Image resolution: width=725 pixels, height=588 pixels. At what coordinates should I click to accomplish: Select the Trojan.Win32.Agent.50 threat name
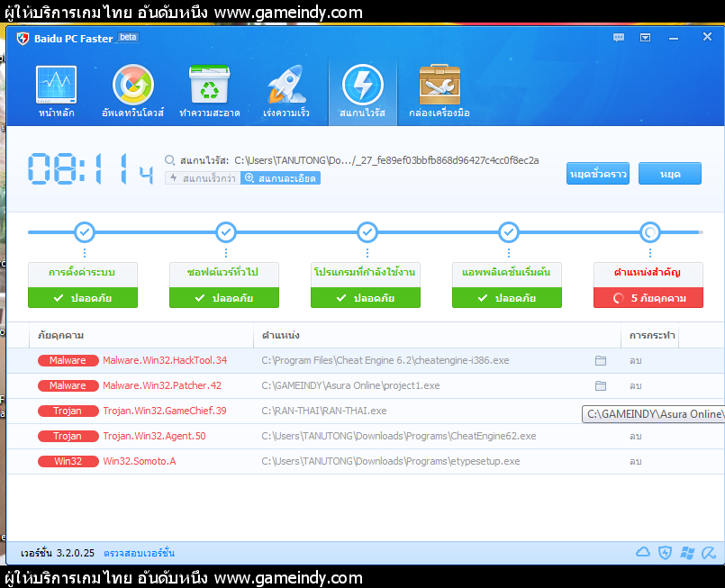pos(154,436)
